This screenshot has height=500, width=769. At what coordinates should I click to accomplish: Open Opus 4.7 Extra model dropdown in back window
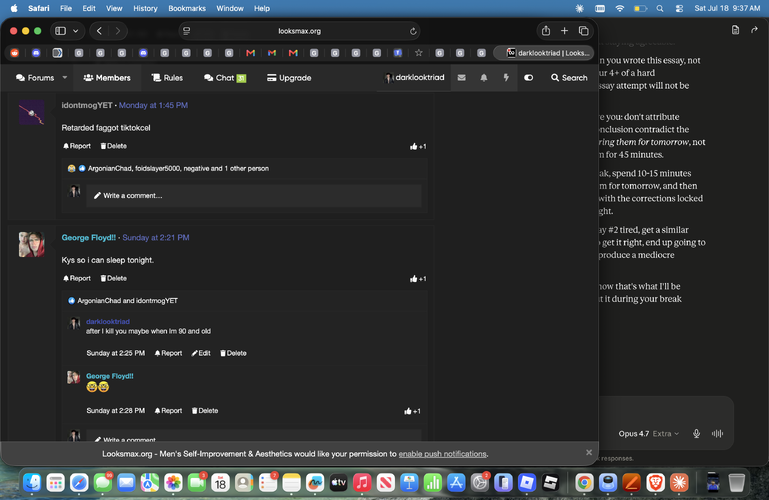(x=649, y=433)
